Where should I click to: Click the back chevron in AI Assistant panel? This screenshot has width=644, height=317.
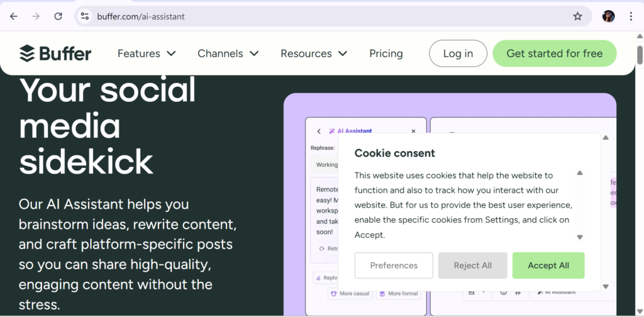(x=319, y=131)
